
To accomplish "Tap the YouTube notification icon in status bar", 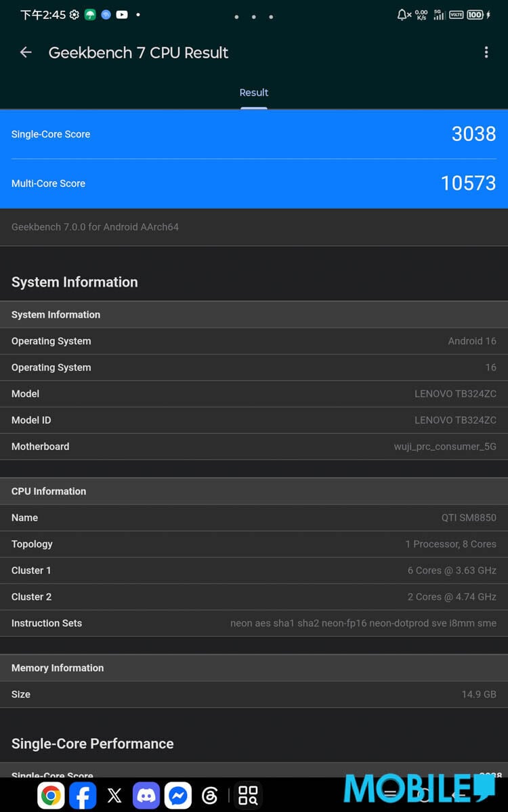I will click(122, 14).
